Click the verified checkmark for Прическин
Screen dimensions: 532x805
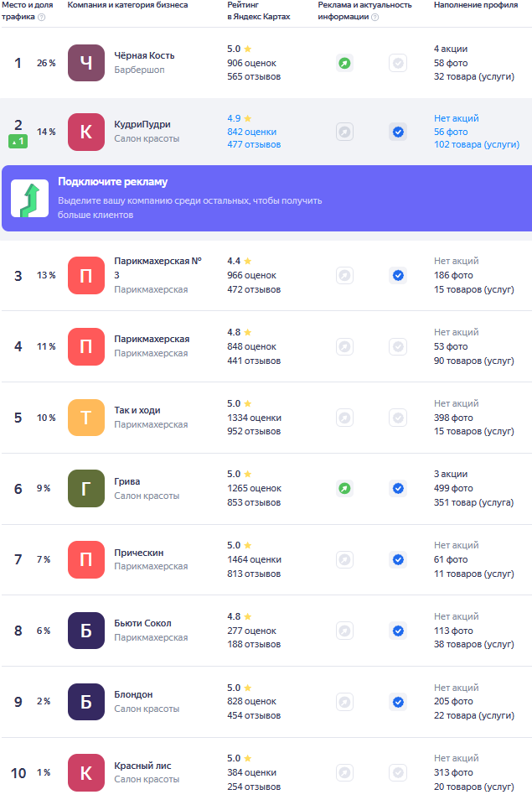coord(398,559)
